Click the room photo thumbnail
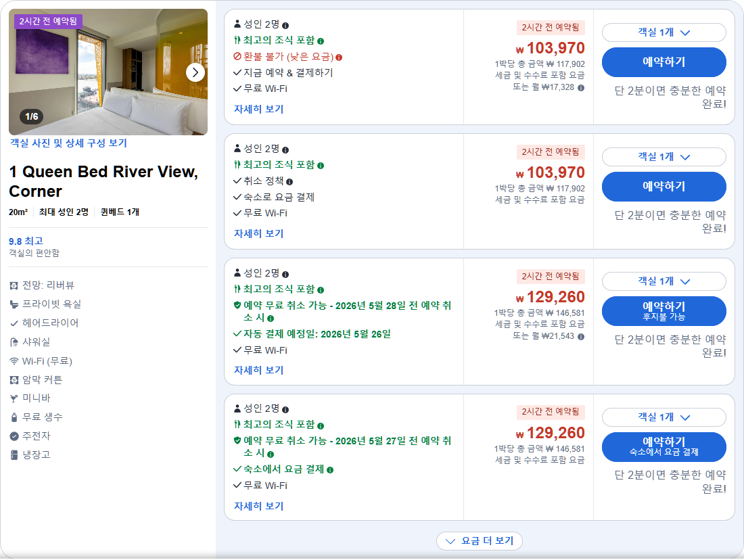 [108, 72]
